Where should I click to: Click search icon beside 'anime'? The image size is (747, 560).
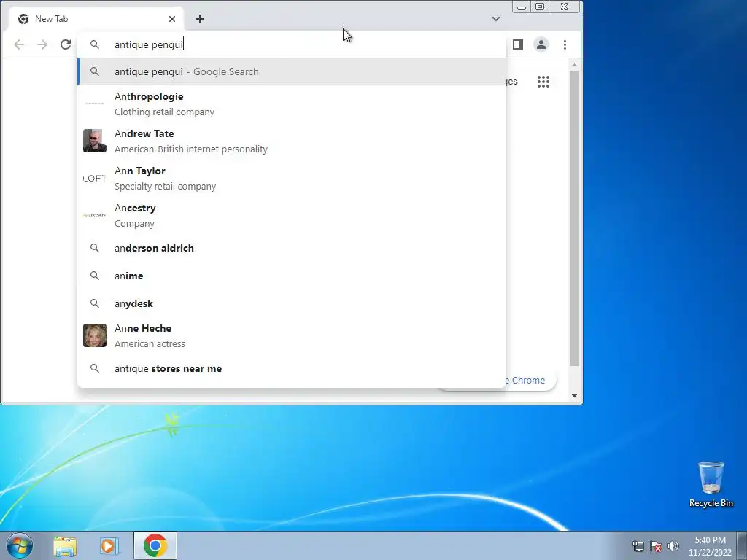pyautogui.click(x=95, y=276)
